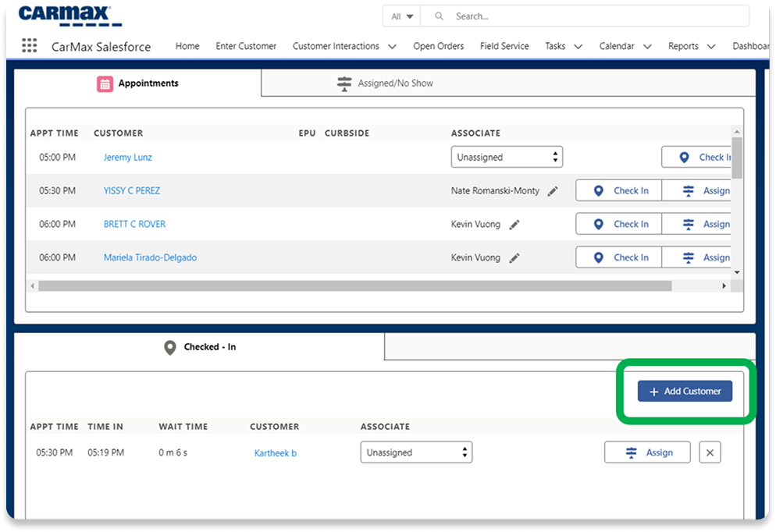Click the APPT TIME header in Appointments

[54, 133]
